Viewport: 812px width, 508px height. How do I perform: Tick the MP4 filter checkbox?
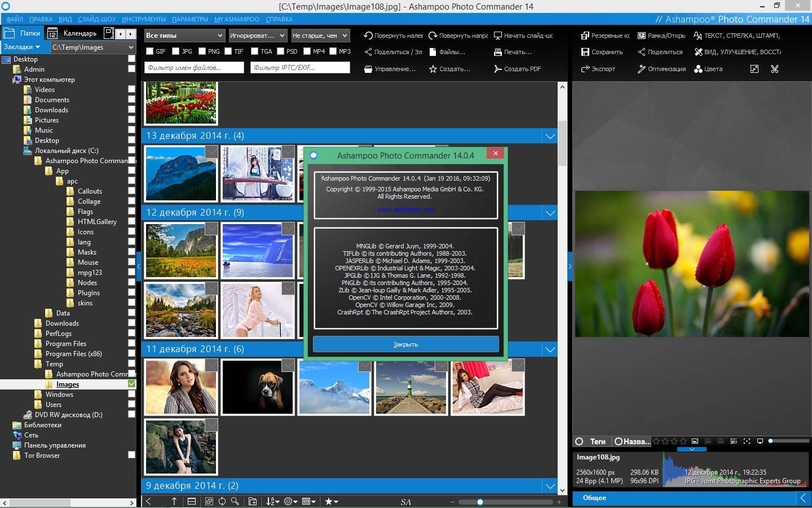tap(307, 51)
